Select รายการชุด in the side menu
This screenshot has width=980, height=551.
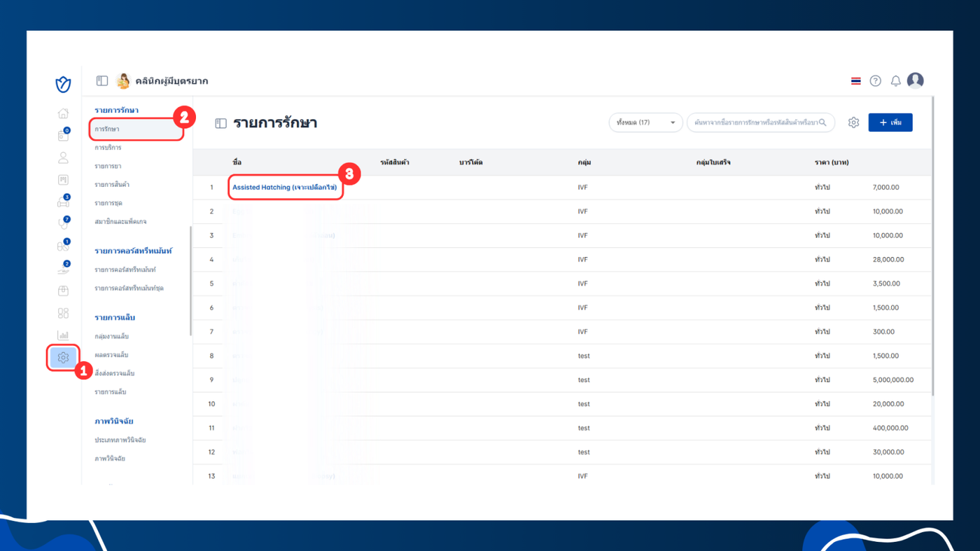click(x=108, y=203)
